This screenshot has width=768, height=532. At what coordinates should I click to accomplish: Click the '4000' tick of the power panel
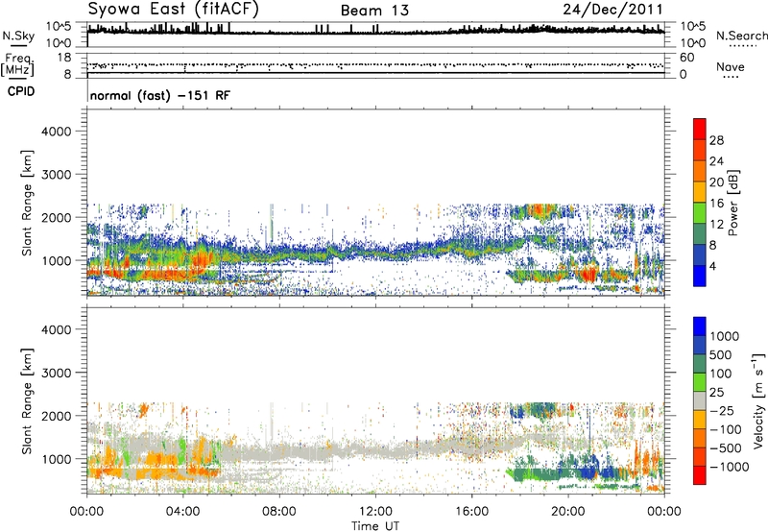pos(57,132)
